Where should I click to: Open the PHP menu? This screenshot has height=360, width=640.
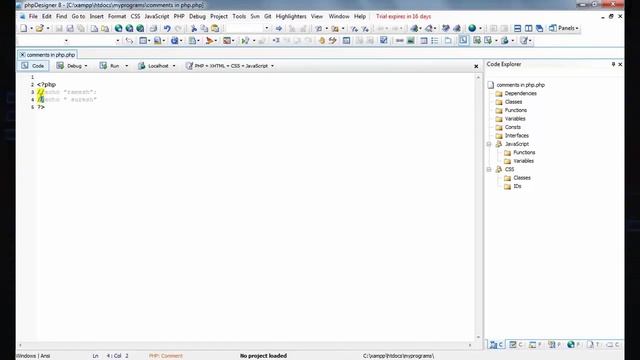pyautogui.click(x=179, y=16)
